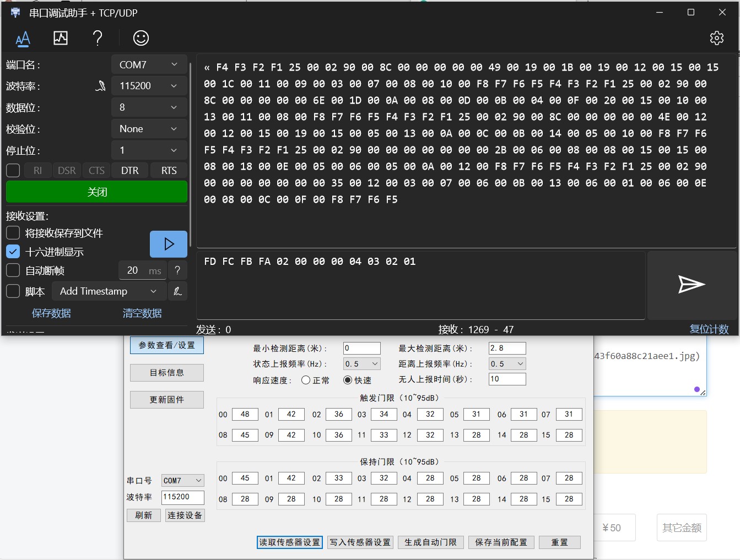Open the Add Timestamp script dropdown
Viewport: 740px width, 560px height.
pos(109,291)
